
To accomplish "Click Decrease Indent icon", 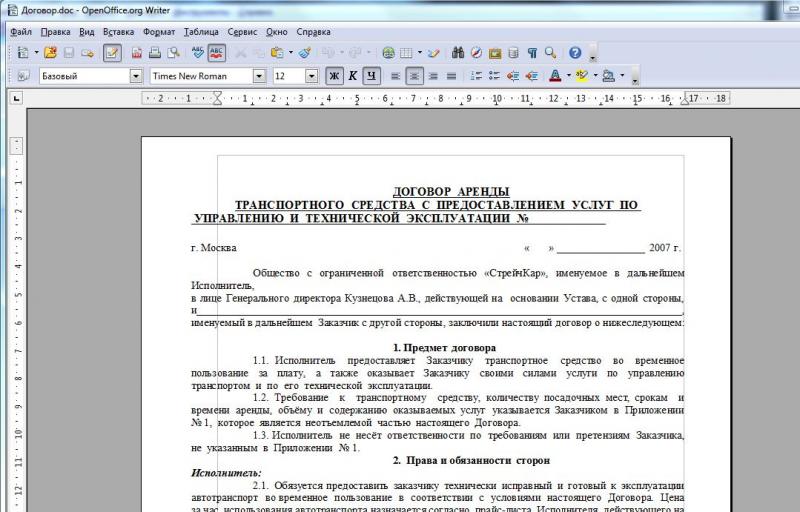I will click(x=513, y=76).
